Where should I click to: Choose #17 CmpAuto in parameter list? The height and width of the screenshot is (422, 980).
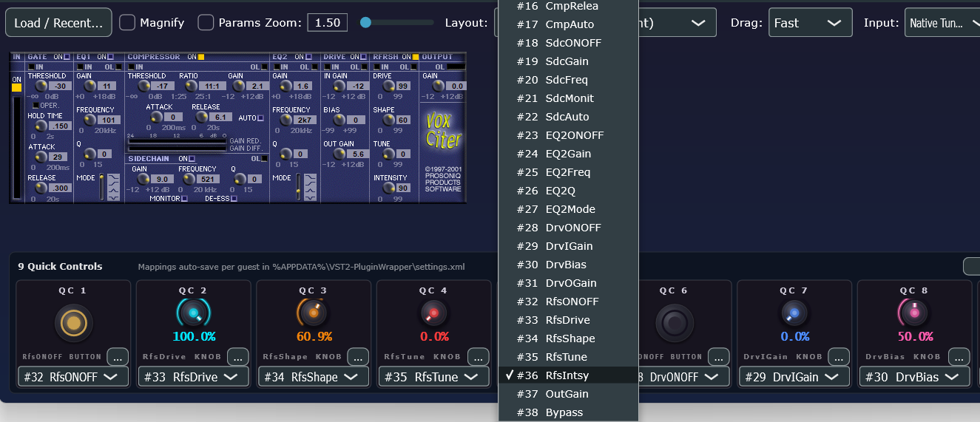click(568, 24)
